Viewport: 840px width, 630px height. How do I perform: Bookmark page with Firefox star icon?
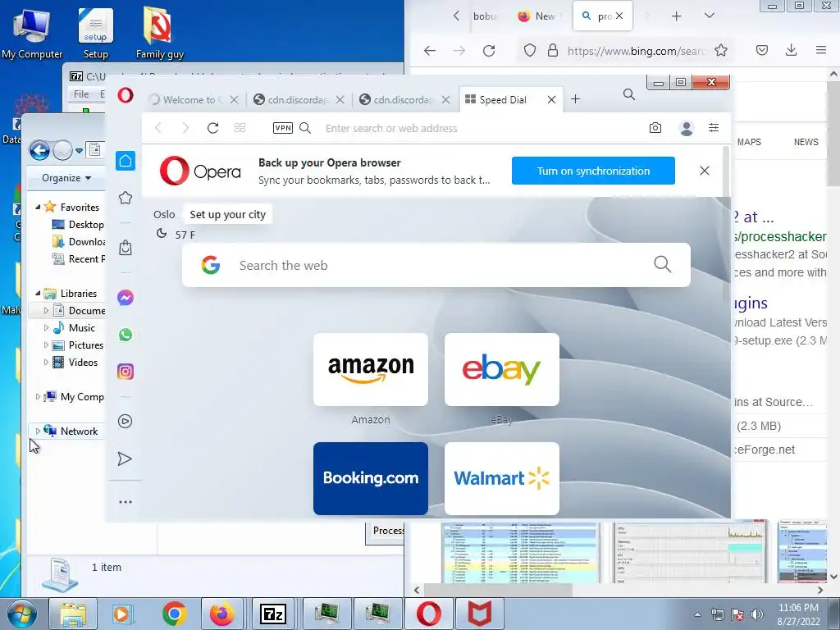[x=721, y=50]
